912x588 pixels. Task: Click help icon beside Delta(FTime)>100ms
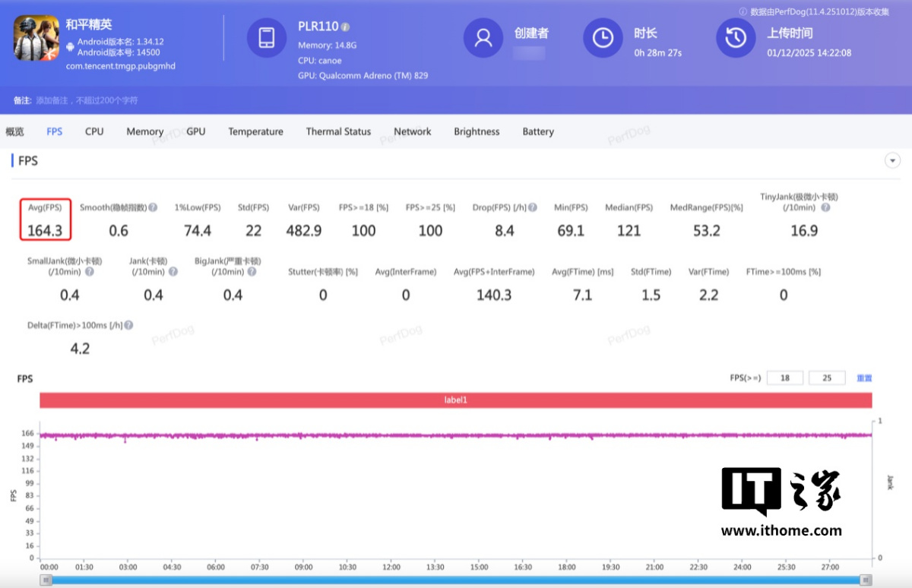pyautogui.click(x=128, y=325)
